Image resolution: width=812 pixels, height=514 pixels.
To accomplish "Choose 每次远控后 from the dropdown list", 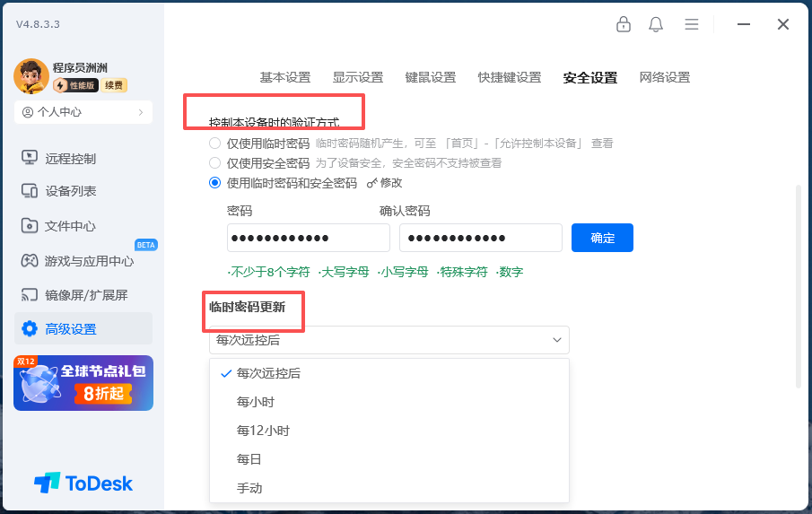I will click(x=389, y=373).
